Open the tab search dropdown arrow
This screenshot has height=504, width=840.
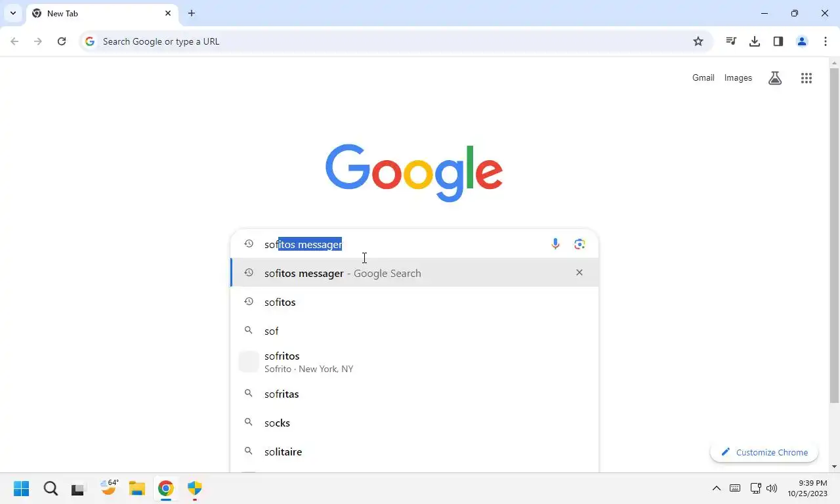point(12,13)
